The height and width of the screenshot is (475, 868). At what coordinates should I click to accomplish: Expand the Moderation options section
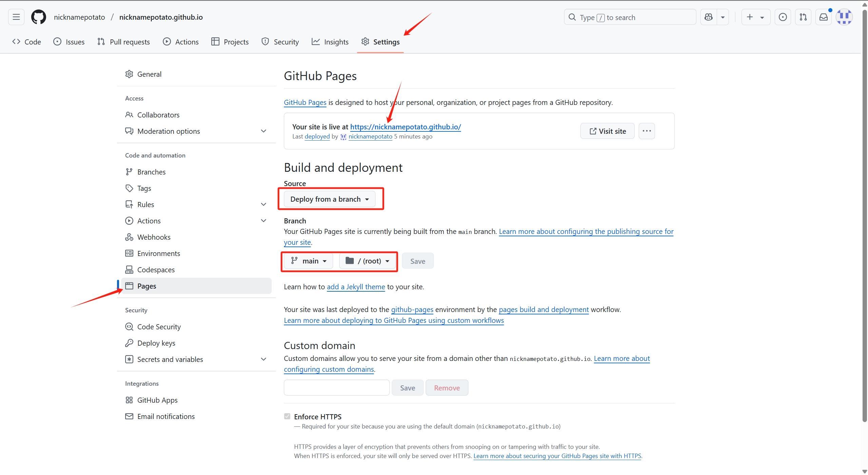[264, 131]
